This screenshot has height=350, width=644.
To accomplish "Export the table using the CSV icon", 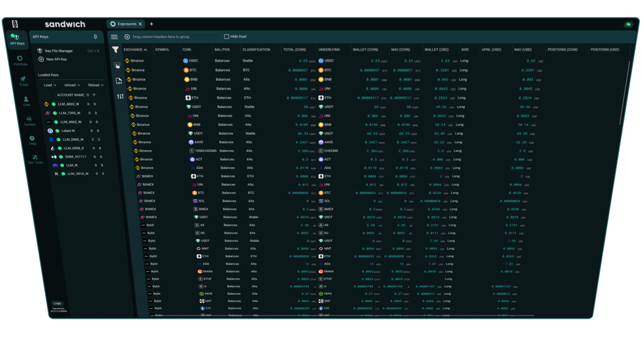I will (119, 81).
